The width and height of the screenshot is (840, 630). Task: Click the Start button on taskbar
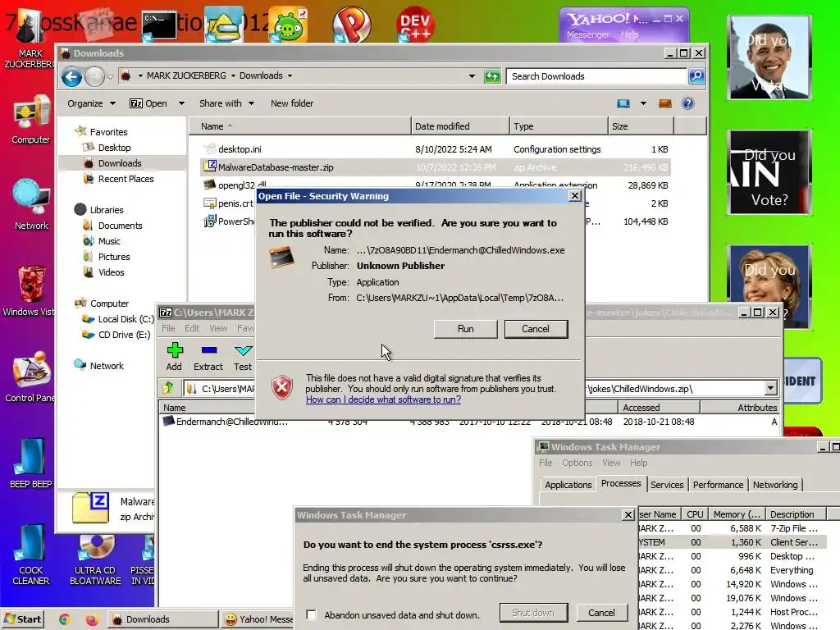point(22,619)
